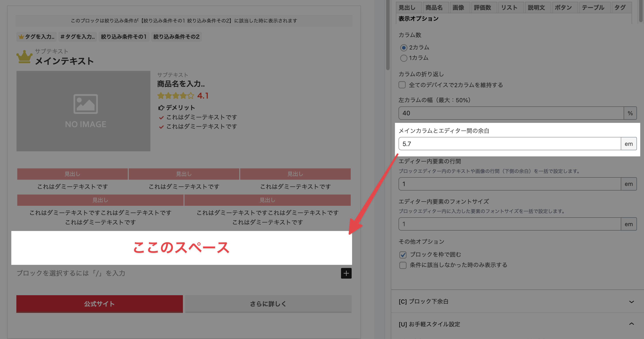The width and height of the screenshot is (644, 339).
Task: Click the 4.1 rating value
Action: 203,96
